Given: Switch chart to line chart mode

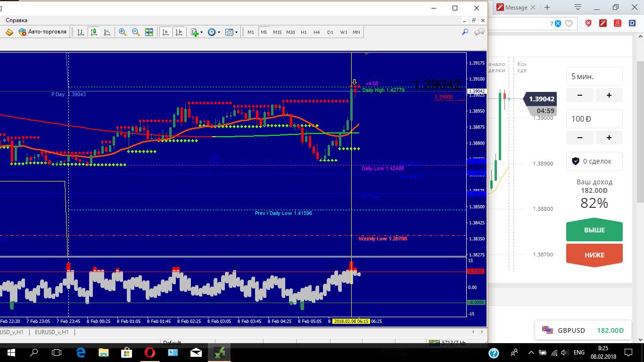Looking at the screenshot, I should (107, 32).
